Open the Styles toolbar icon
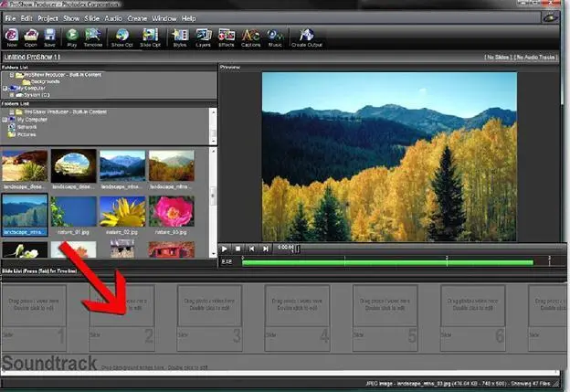 pos(180,37)
